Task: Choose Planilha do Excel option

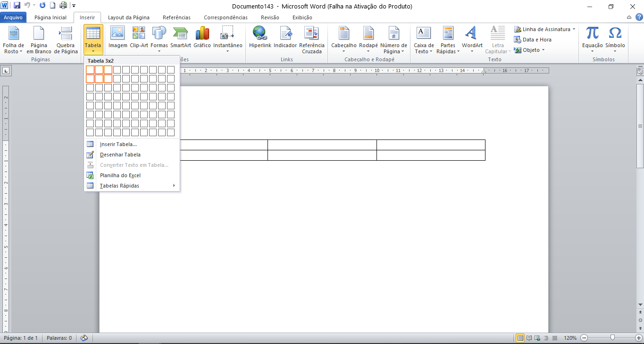Action: pyautogui.click(x=132, y=175)
